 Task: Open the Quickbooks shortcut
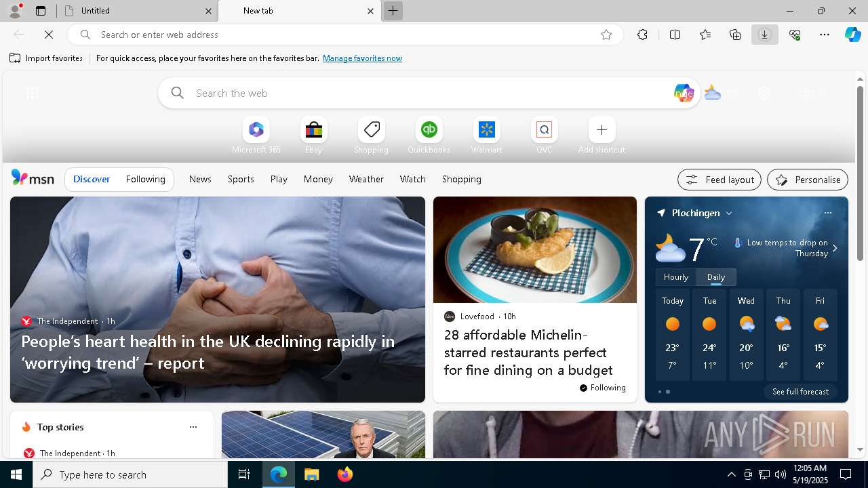pos(429,136)
